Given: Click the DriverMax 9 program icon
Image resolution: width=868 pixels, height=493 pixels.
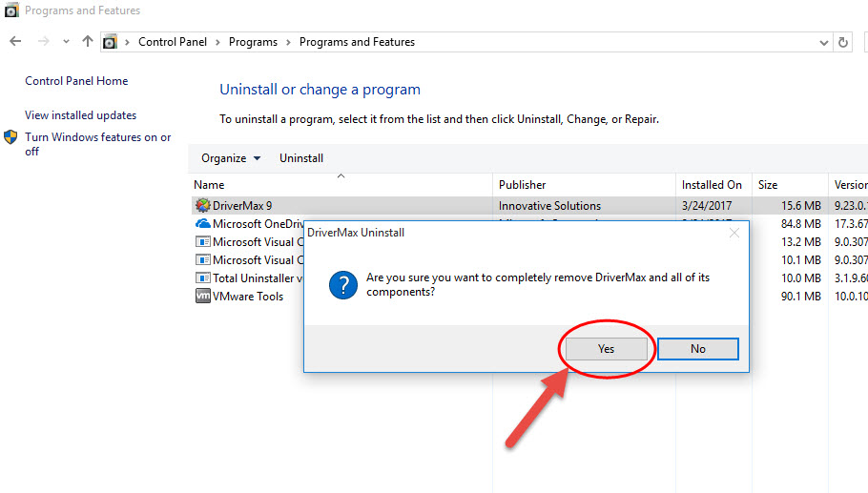Looking at the screenshot, I should 203,205.
